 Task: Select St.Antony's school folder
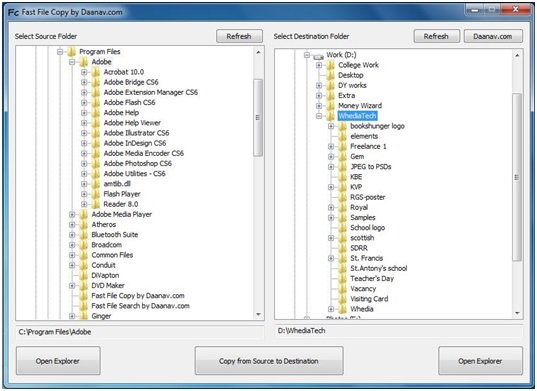coord(379,268)
